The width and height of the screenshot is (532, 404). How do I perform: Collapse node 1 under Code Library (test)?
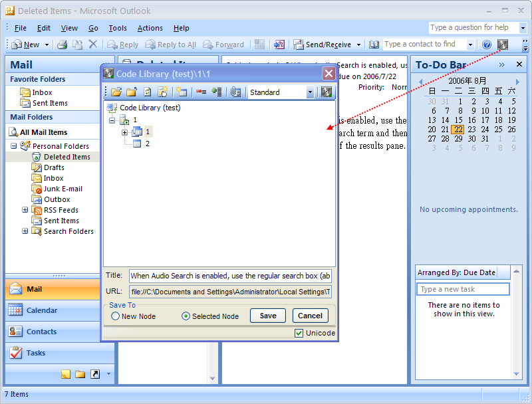[112, 120]
